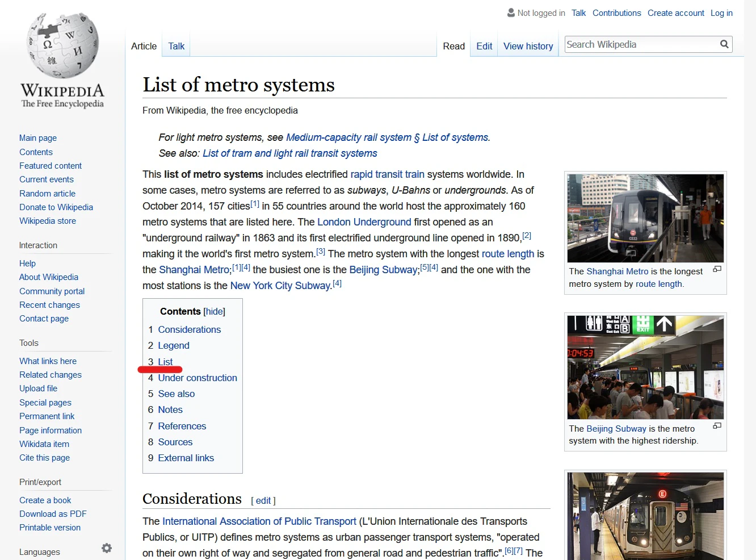Hide the Contents table
The width and height of the screenshot is (756, 560).
(x=215, y=311)
